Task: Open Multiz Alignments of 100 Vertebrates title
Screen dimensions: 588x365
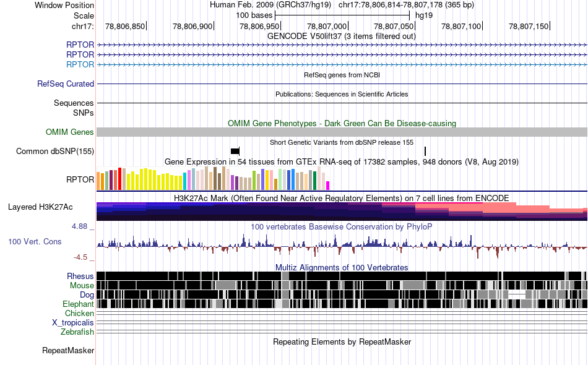Action: 342,268
